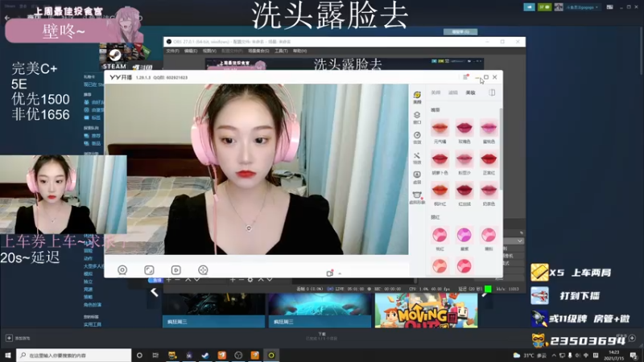The width and height of the screenshot is (644, 362).
Task: Switch to the Steam icon on the taskbar
Action: click(205, 355)
